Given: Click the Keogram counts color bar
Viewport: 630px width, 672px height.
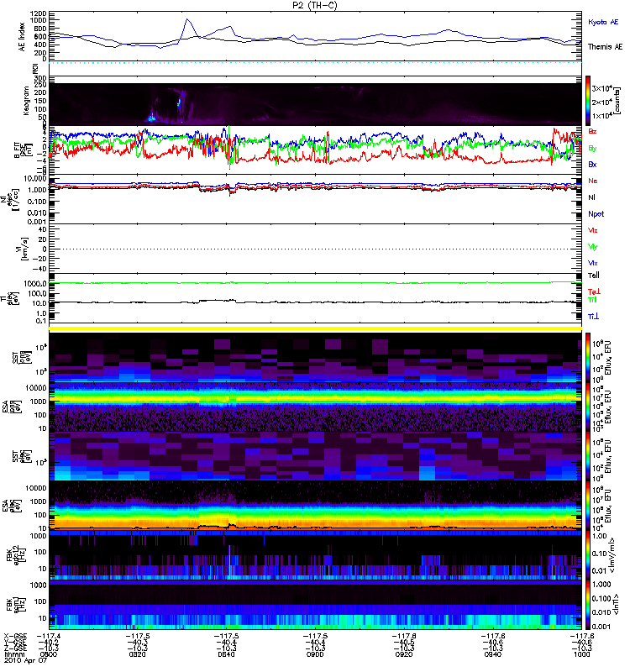Looking at the screenshot, I should point(589,101).
